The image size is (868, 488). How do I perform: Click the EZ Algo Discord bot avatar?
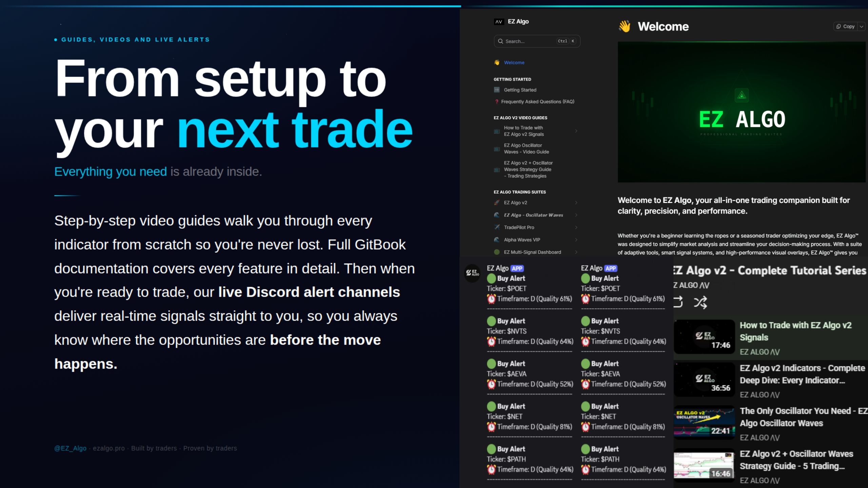(x=472, y=272)
